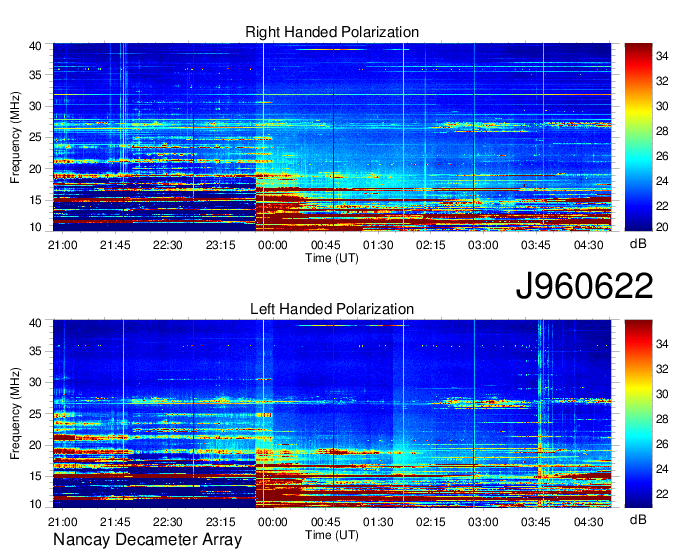
Task: Click the 21:00 tick label under Left Handed plot
Action: coord(62,522)
